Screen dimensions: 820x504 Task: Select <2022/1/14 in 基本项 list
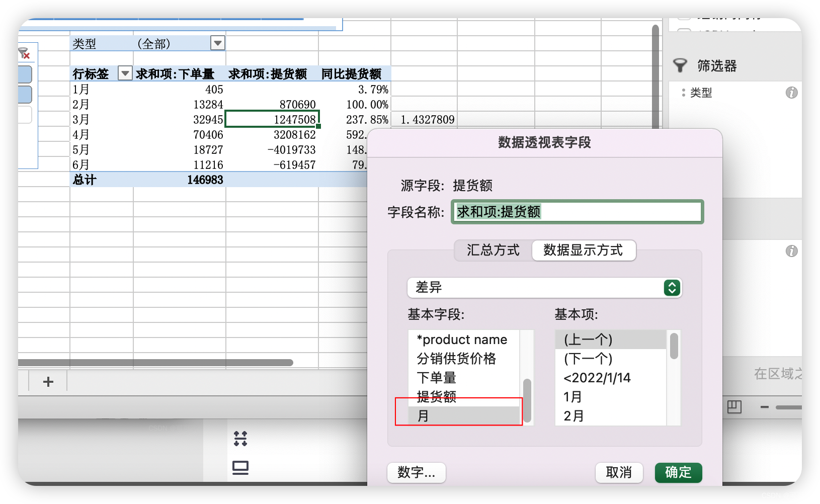coord(611,378)
